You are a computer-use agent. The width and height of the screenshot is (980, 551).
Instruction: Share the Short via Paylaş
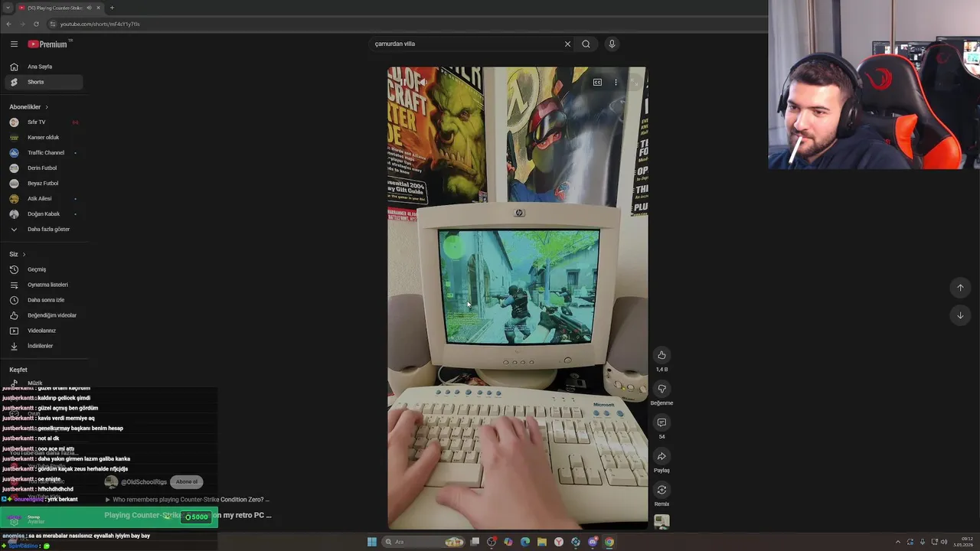661,456
